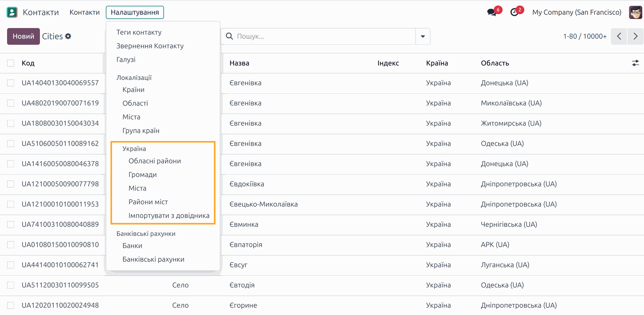The height and width of the screenshot is (315, 644).
Task: Click code UA44140010100062741
Action: (x=60, y=265)
